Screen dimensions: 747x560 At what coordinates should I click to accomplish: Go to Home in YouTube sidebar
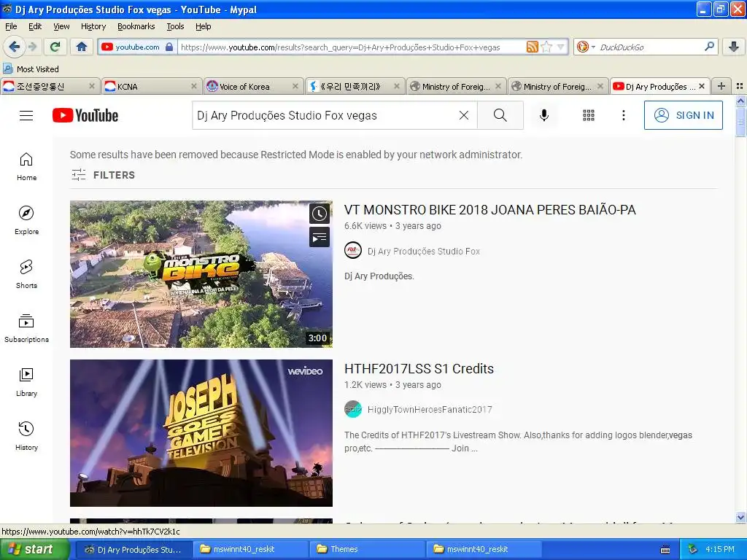(27, 167)
